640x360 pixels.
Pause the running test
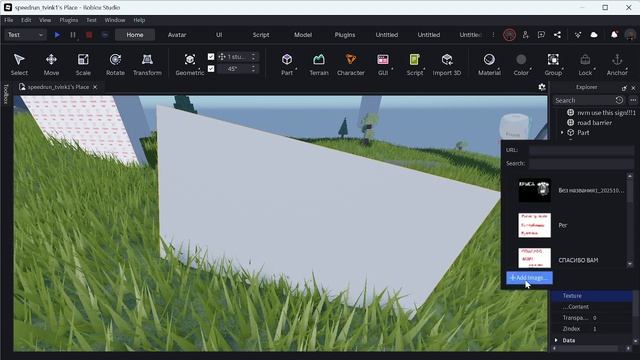[73, 35]
